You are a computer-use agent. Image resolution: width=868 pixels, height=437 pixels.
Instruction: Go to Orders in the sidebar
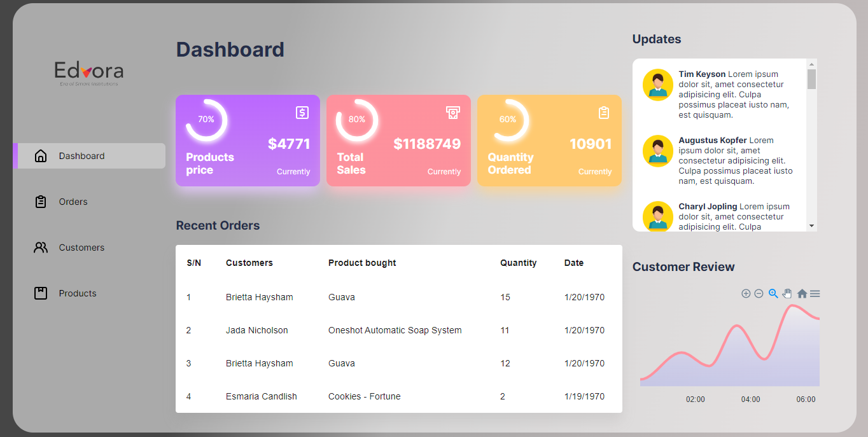[x=73, y=202]
